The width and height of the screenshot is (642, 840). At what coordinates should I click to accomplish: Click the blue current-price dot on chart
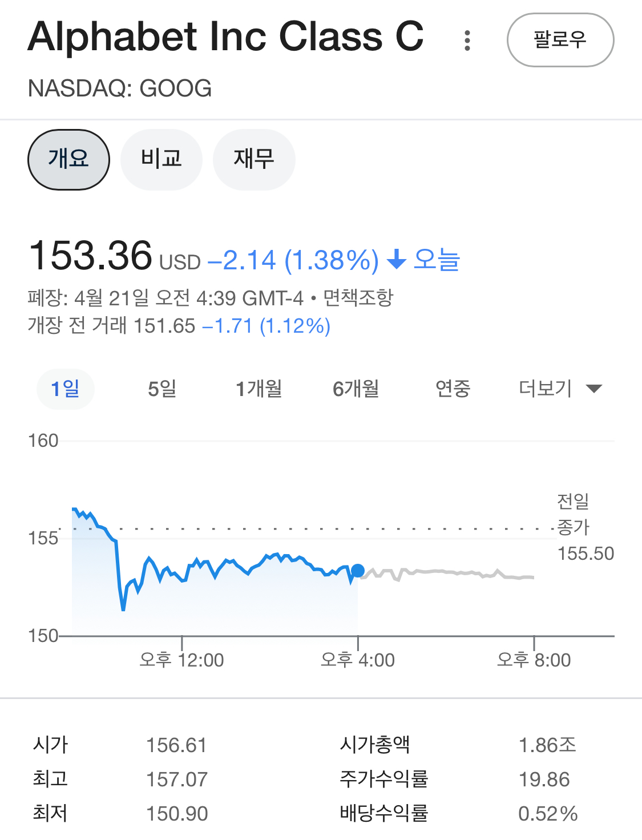(x=358, y=571)
